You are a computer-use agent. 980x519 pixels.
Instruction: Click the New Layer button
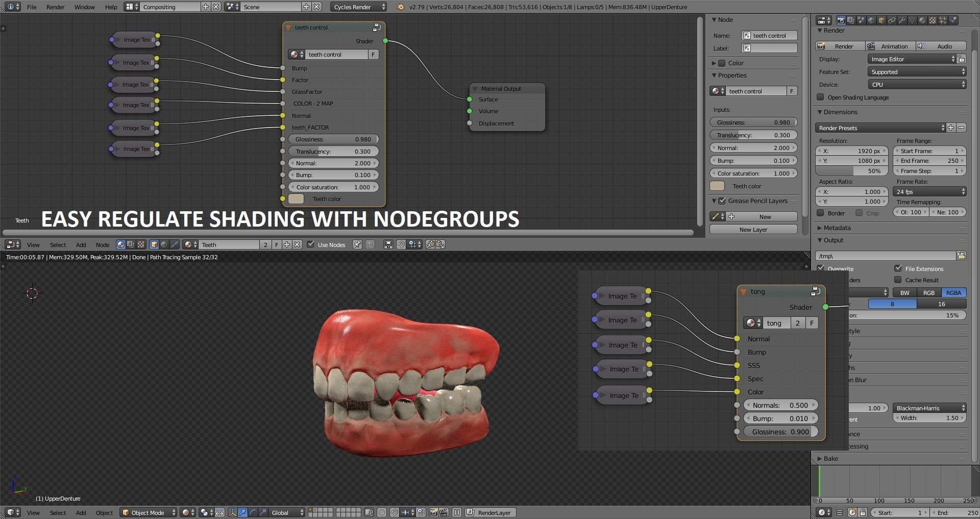(753, 230)
